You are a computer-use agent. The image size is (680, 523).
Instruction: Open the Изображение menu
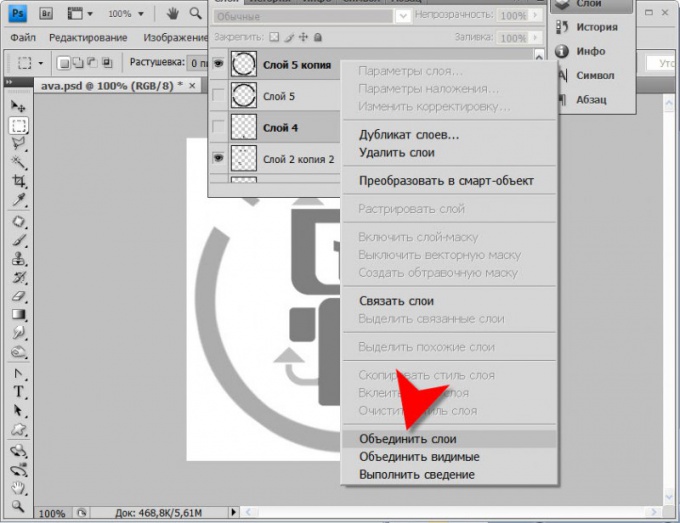(x=175, y=38)
